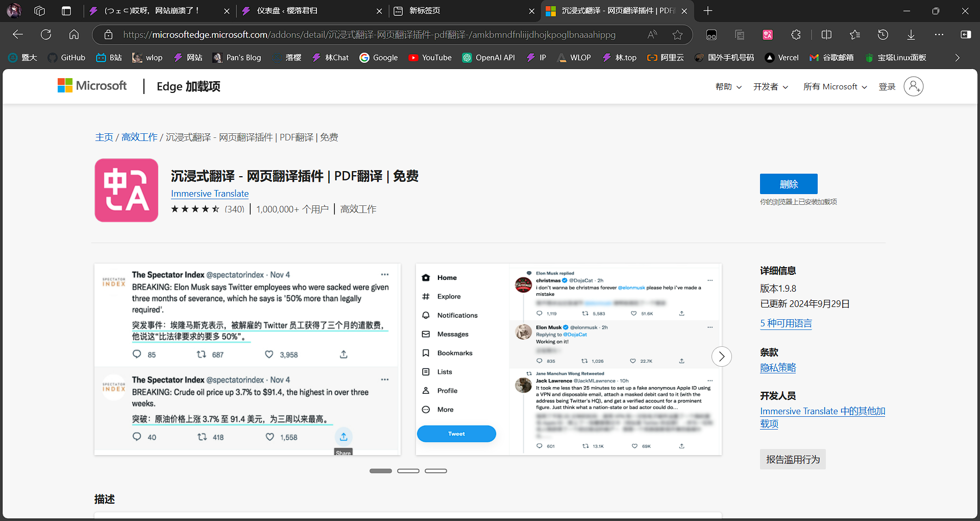Select the third carousel indicator

tap(436, 471)
